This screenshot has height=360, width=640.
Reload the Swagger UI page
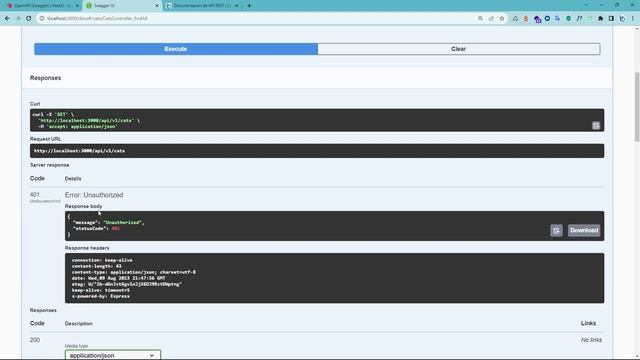pos(29,18)
